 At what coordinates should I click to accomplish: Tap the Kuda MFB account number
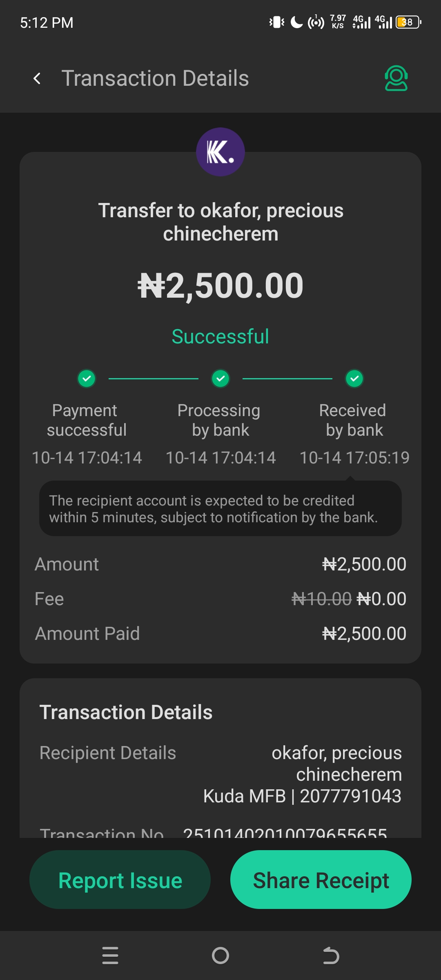(350, 796)
